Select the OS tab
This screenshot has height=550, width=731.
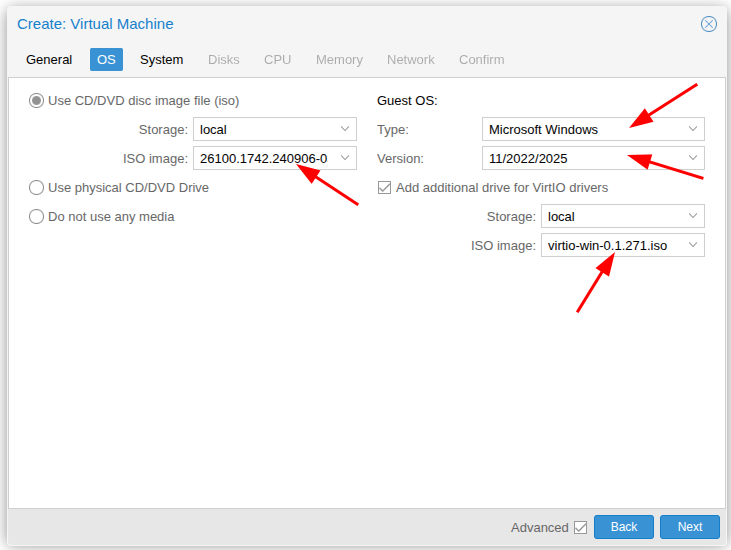point(106,60)
